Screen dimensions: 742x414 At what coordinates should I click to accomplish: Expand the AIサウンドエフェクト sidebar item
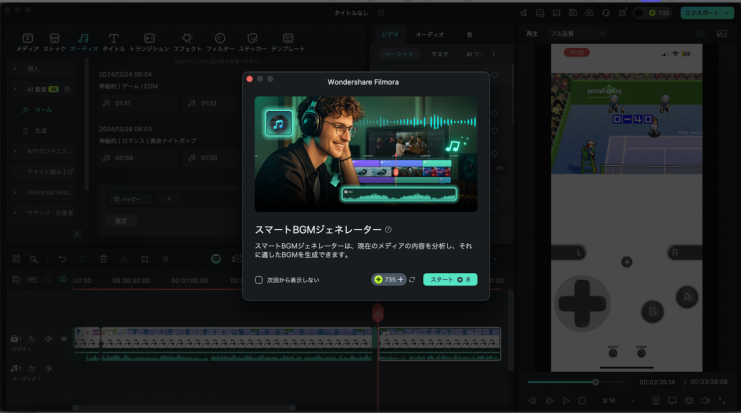click(x=15, y=151)
